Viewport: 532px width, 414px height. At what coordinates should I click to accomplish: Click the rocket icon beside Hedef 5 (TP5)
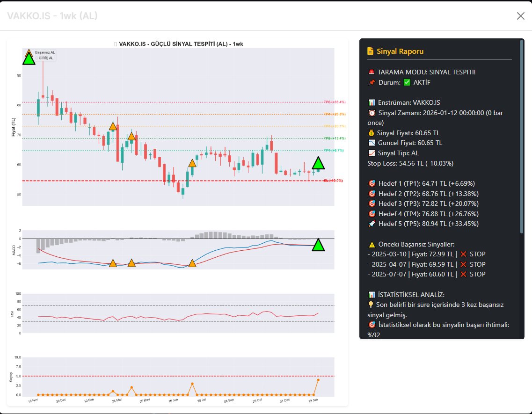pos(372,224)
